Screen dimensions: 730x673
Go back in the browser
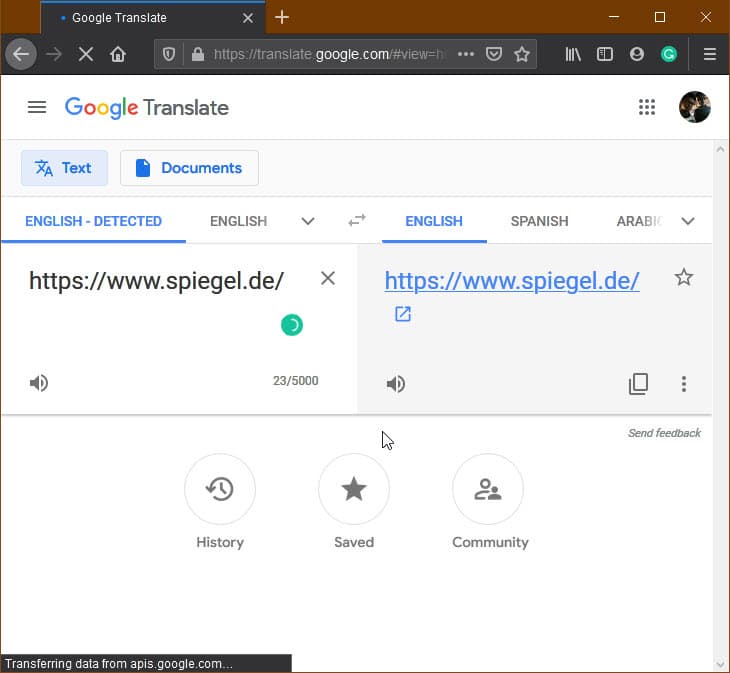(x=21, y=54)
